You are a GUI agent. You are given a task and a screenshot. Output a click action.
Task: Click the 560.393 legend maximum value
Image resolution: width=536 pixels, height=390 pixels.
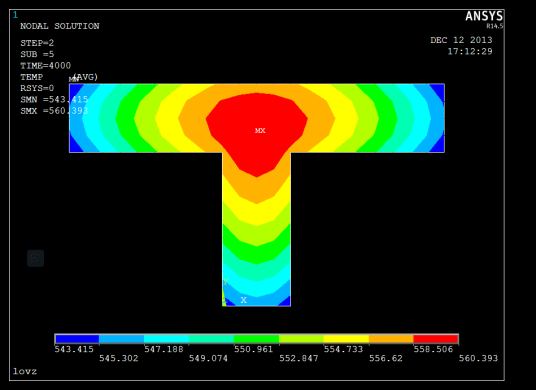click(478, 358)
